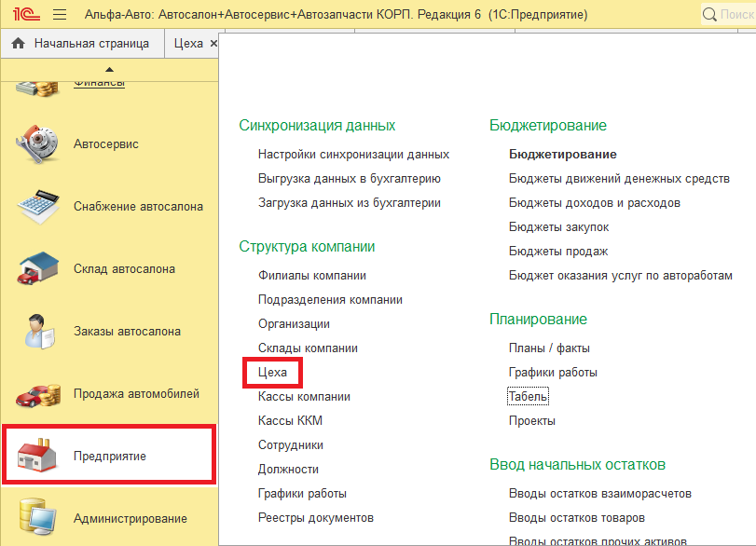
Task: Open Бюджеты движений денежных средств
Action: click(x=619, y=178)
